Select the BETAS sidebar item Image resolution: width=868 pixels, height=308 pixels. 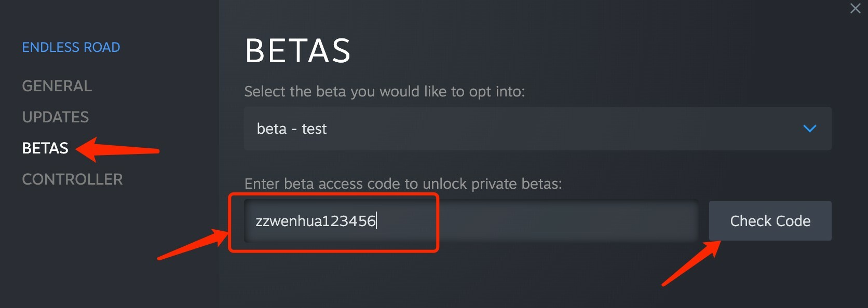coord(45,148)
